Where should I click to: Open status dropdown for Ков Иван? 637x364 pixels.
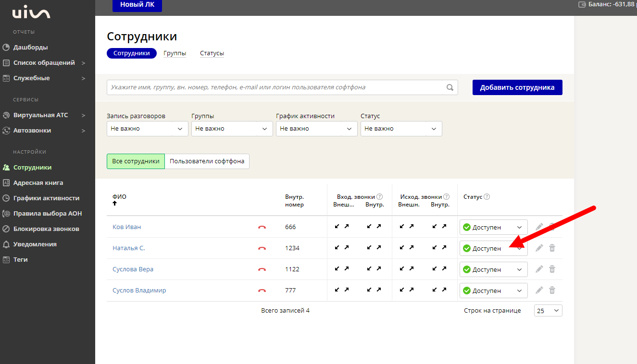pos(494,227)
